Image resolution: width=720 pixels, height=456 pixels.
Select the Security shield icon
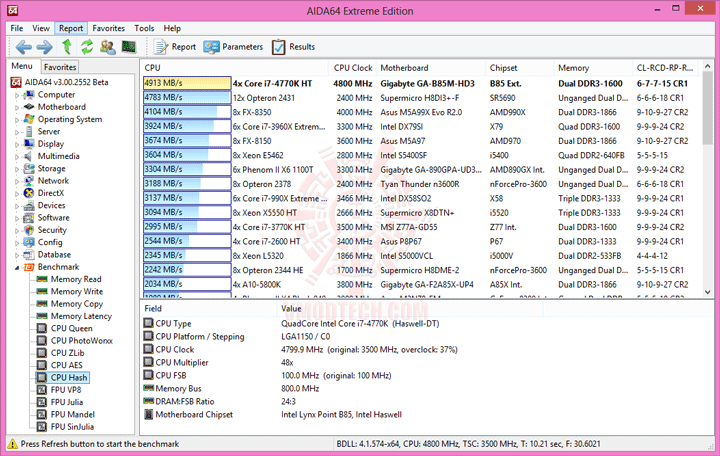coord(29,230)
